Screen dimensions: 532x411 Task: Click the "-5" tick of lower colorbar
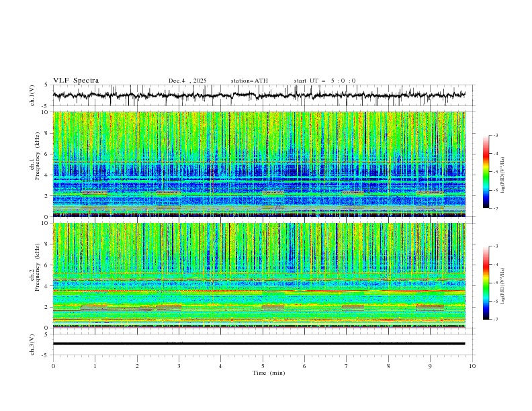coord(496,283)
